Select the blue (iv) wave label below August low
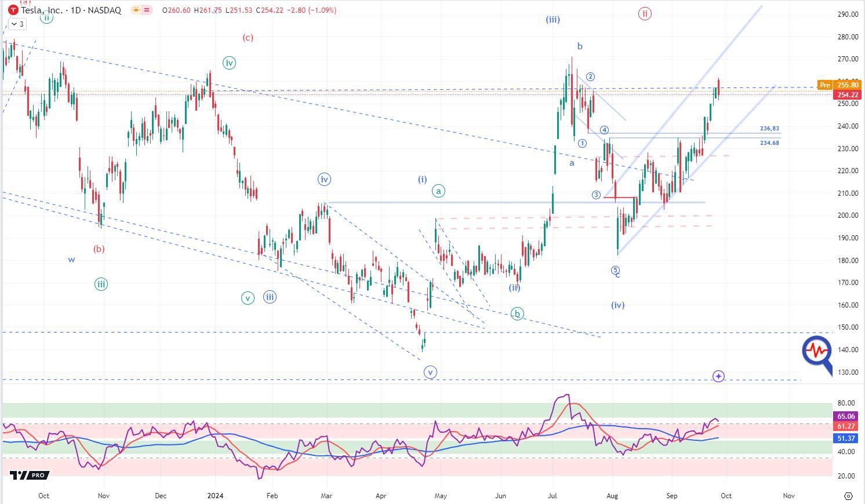Image resolution: width=865 pixels, height=504 pixels. click(x=618, y=305)
